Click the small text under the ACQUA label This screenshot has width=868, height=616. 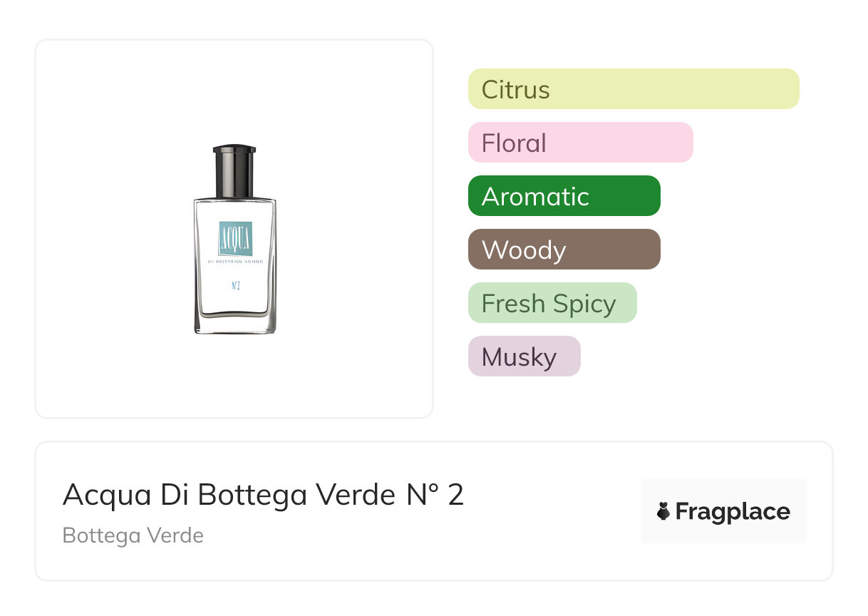(x=234, y=262)
